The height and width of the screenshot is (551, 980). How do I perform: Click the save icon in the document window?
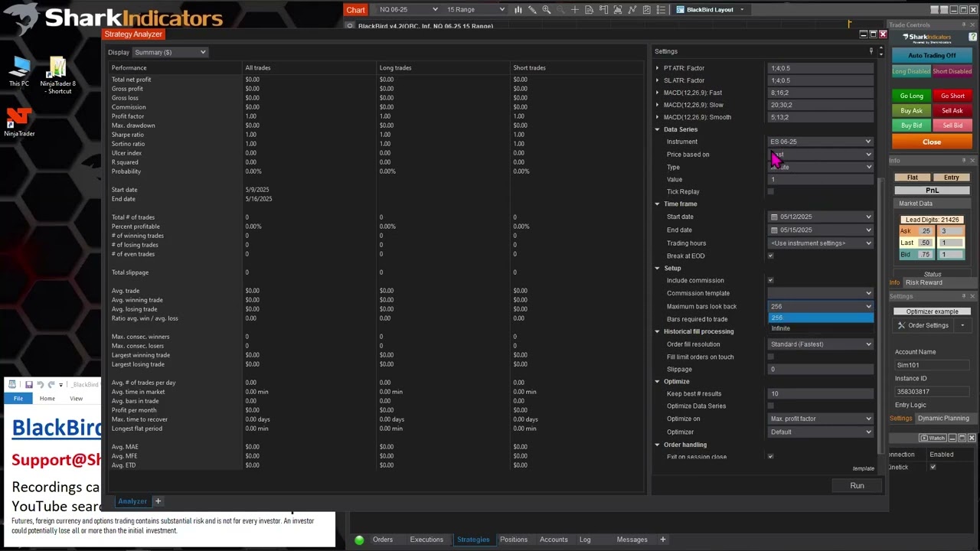click(28, 384)
